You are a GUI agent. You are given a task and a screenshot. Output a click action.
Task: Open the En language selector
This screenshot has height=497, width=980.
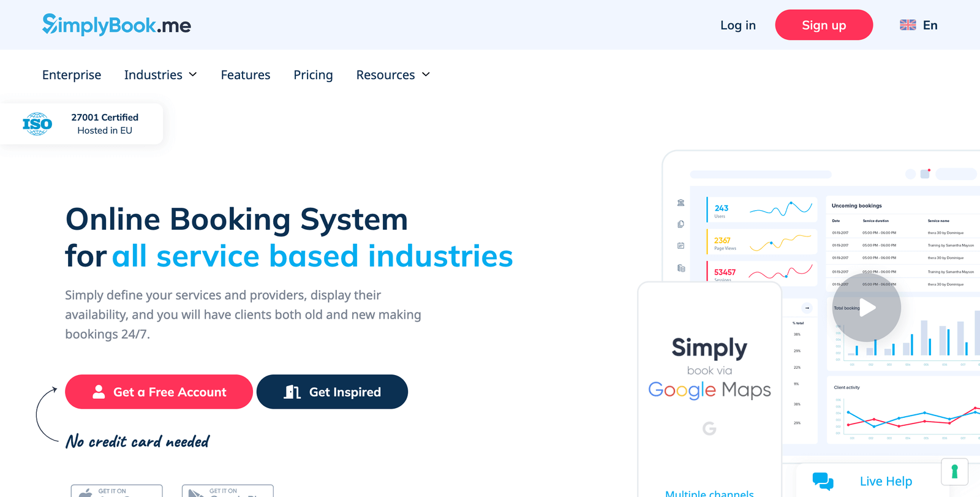[930, 25]
